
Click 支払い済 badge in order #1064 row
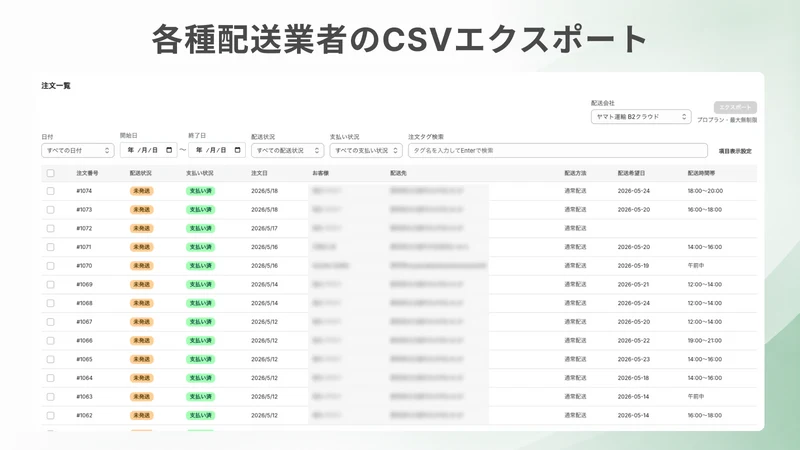201,378
